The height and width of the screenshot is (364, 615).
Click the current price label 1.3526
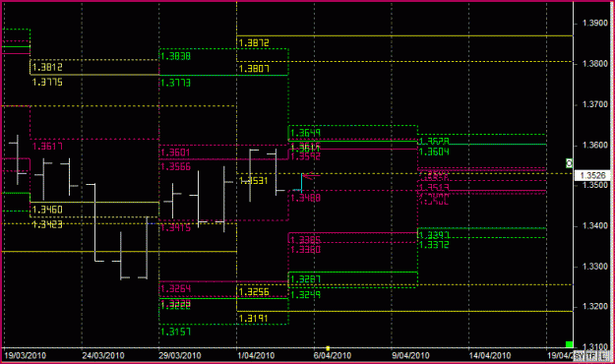tap(592, 175)
